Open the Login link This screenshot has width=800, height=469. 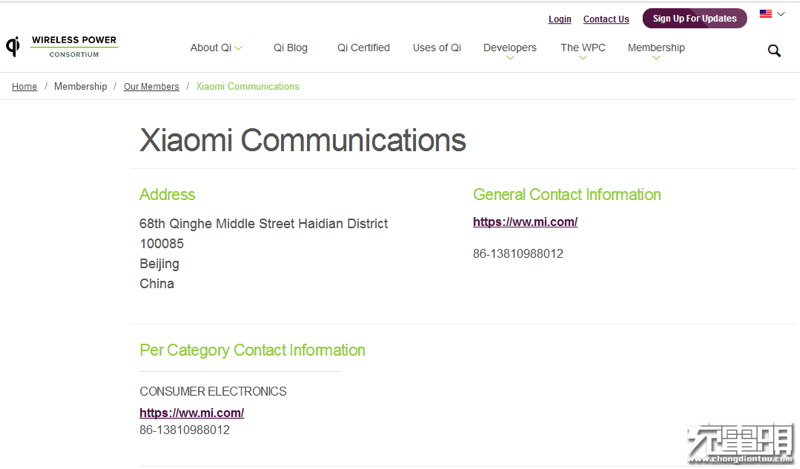click(x=560, y=19)
